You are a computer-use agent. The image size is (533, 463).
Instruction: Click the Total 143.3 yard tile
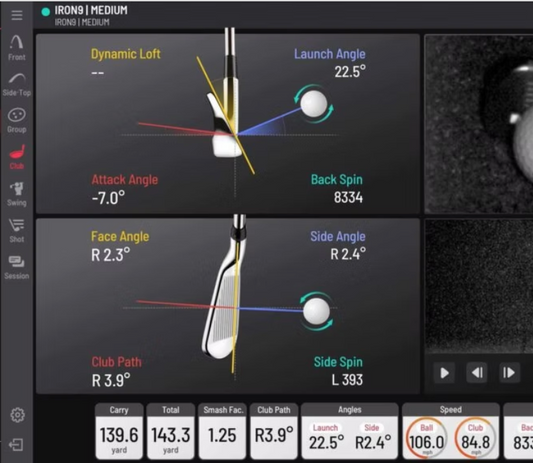tap(171, 431)
